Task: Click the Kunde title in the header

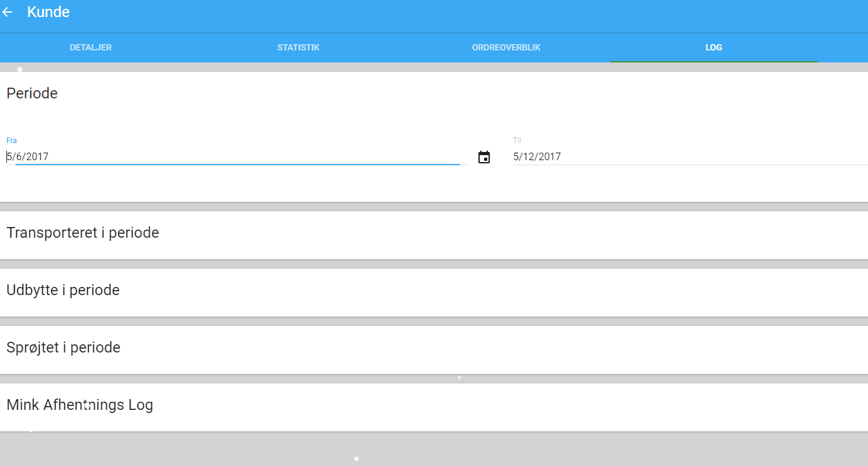Action: 48,11
